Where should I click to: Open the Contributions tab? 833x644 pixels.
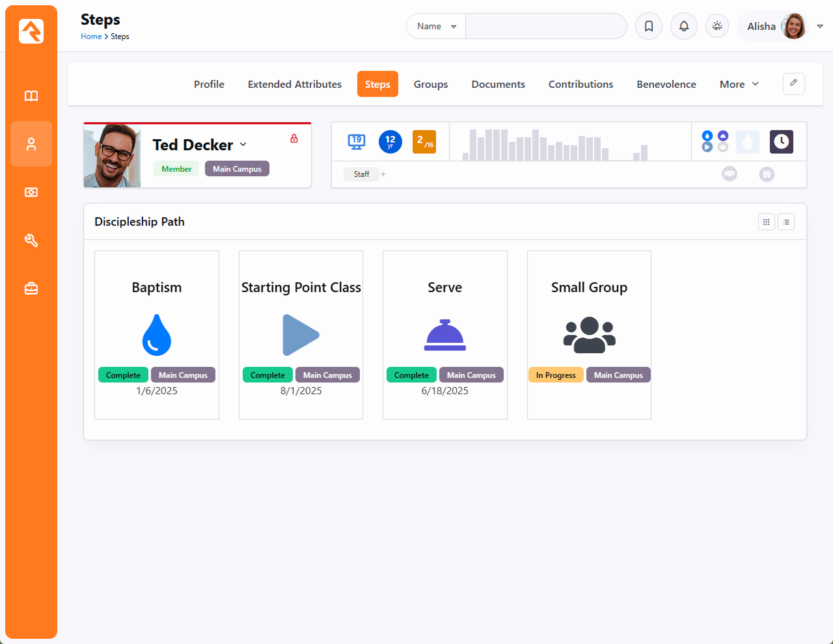point(580,84)
